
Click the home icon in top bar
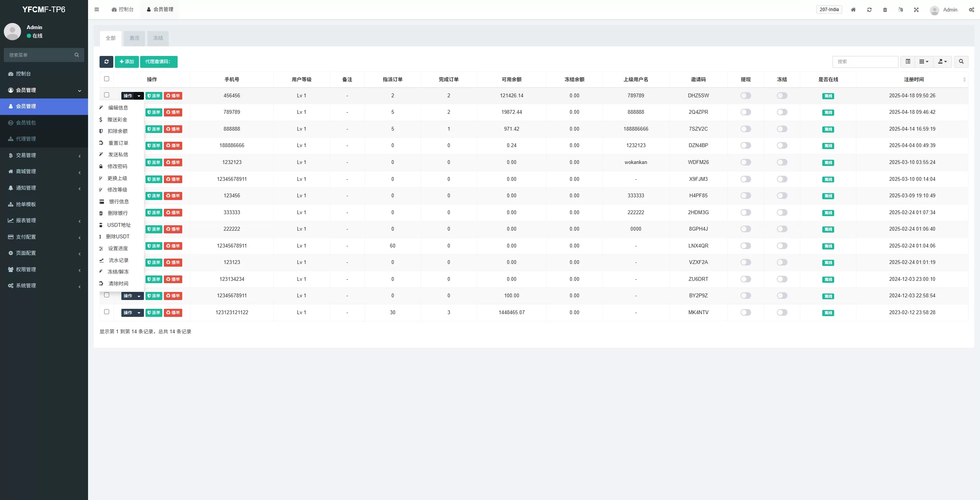tap(853, 10)
